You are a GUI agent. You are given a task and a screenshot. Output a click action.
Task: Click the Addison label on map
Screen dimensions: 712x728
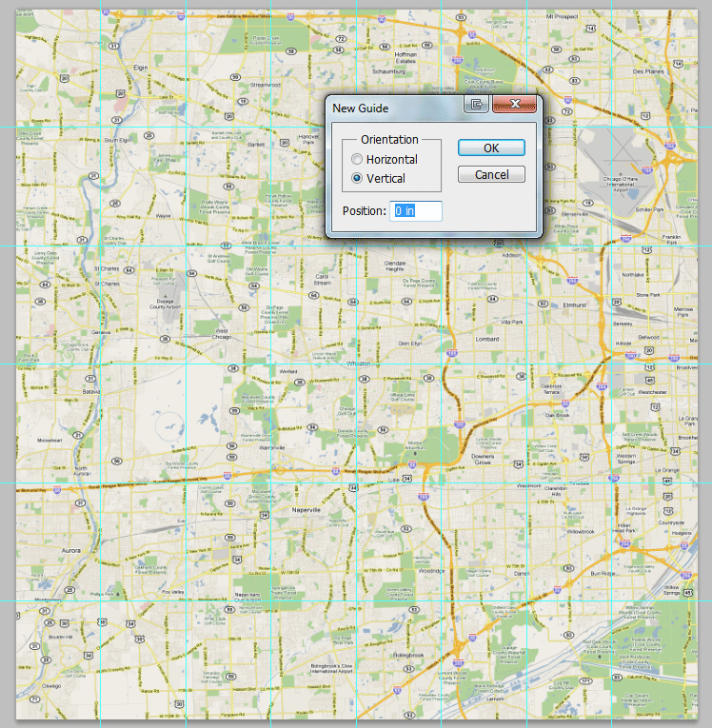512,255
